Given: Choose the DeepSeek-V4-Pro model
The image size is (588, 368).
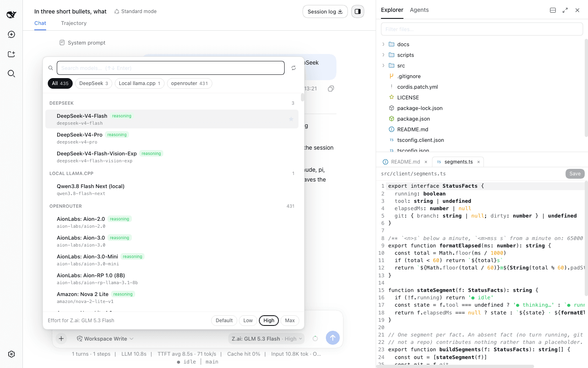Looking at the screenshot, I should 172,138.
